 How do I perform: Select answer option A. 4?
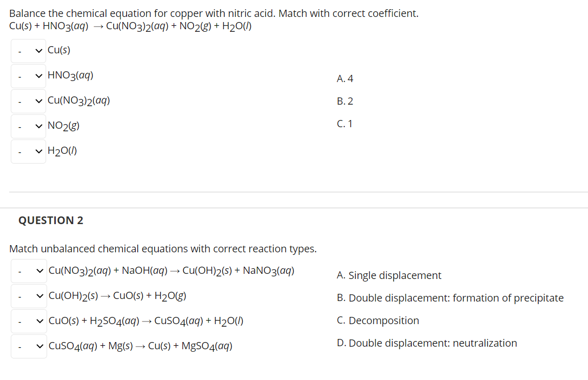click(344, 78)
